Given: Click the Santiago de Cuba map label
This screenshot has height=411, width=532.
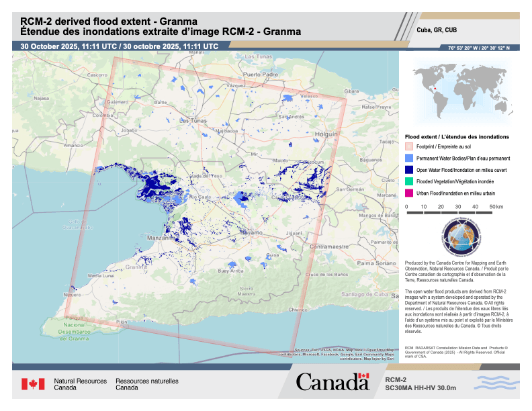Looking at the screenshot, I should pyautogui.click(x=361, y=295).
